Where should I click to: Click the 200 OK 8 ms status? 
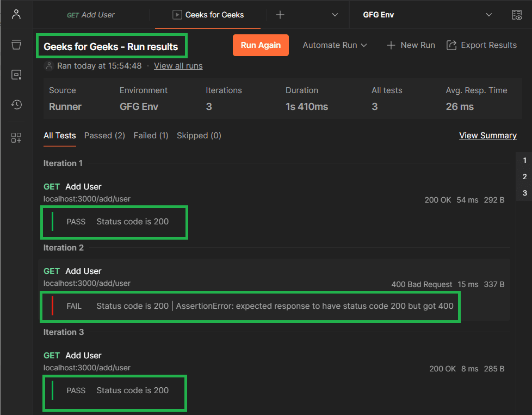pos(454,369)
